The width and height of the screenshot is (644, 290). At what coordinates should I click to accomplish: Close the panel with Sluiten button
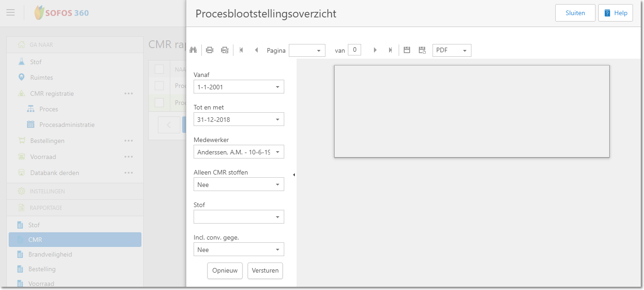[x=575, y=13]
